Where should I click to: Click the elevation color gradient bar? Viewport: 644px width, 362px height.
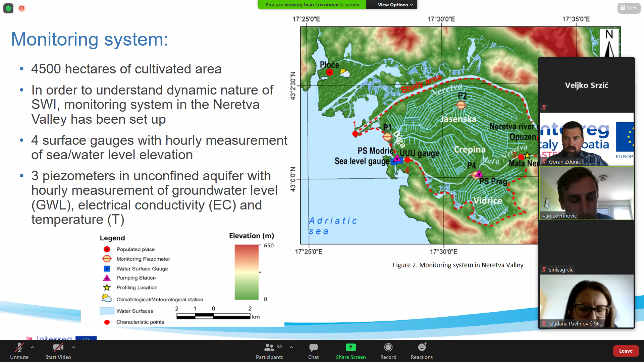pyautogui.click(x=247, y=272)
